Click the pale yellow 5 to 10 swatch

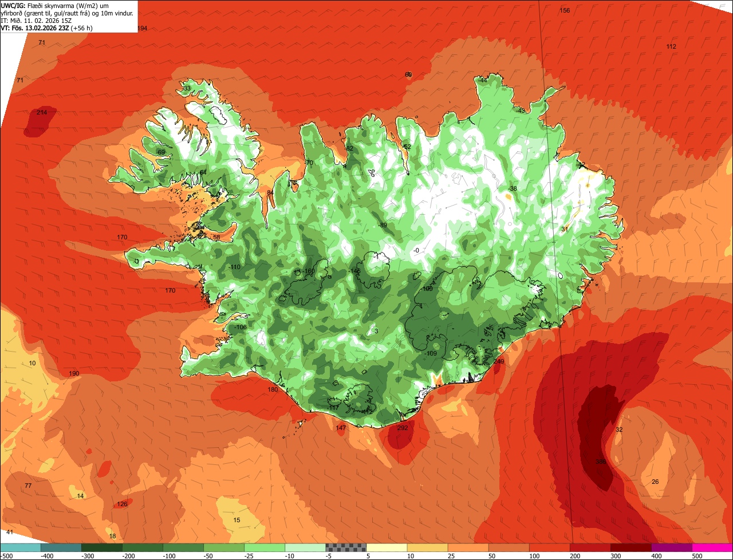[387, 547]
